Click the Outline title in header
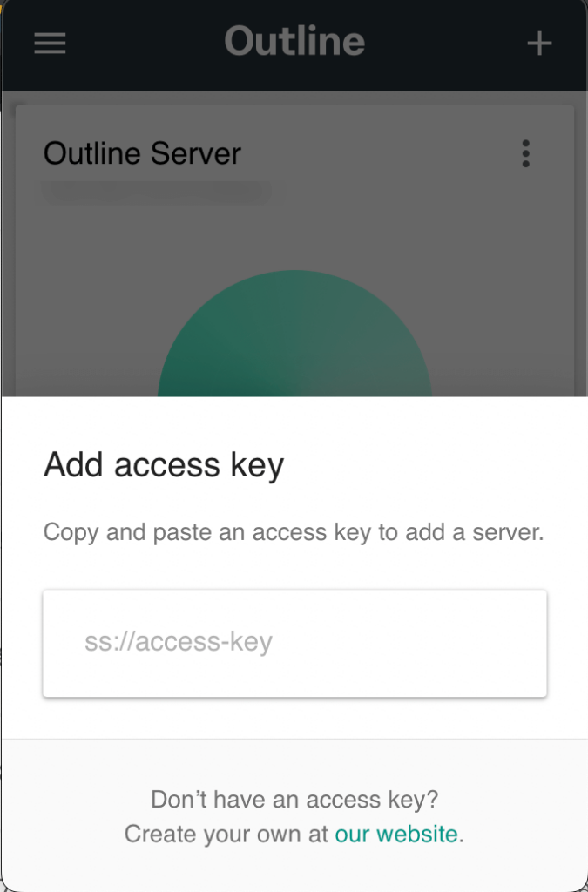The width and height of the screenshot is (588, 892). coord(294,41)
